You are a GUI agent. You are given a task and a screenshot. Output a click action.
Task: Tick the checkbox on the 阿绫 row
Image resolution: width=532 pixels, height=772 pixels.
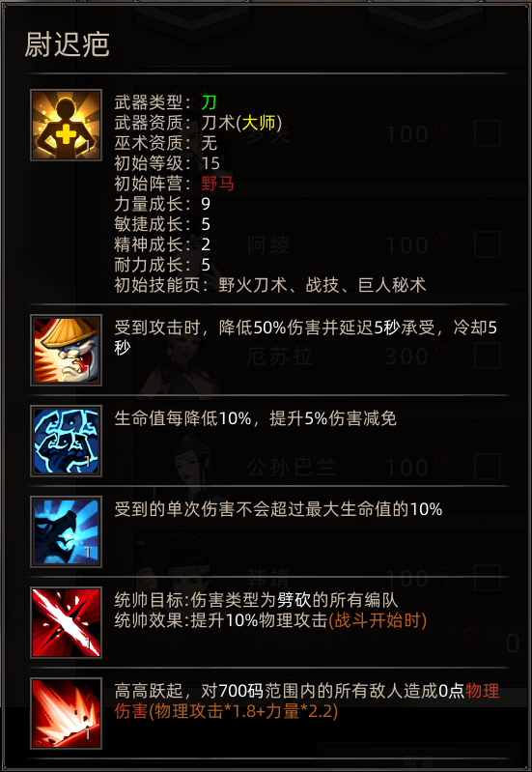(x=488, y=244)
